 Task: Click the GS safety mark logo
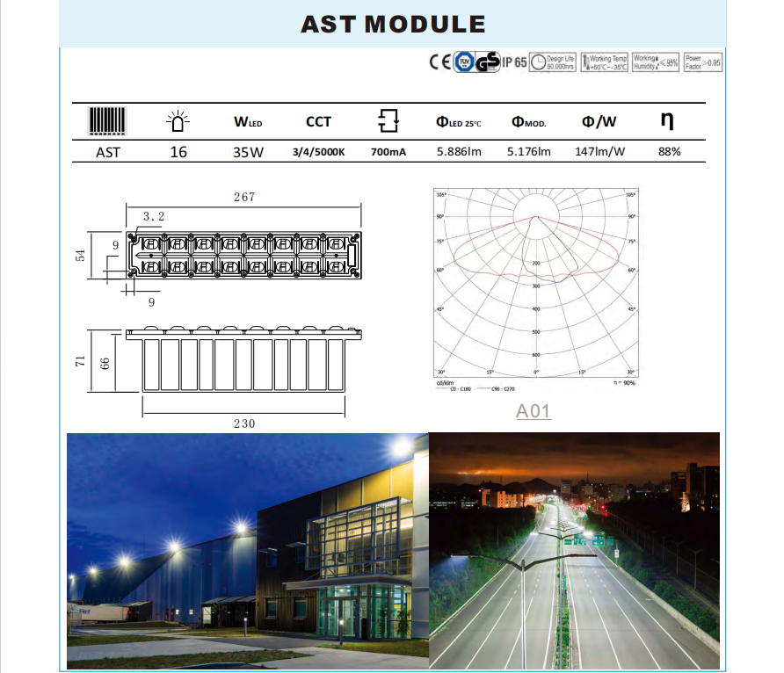click(x=487, y=62)
